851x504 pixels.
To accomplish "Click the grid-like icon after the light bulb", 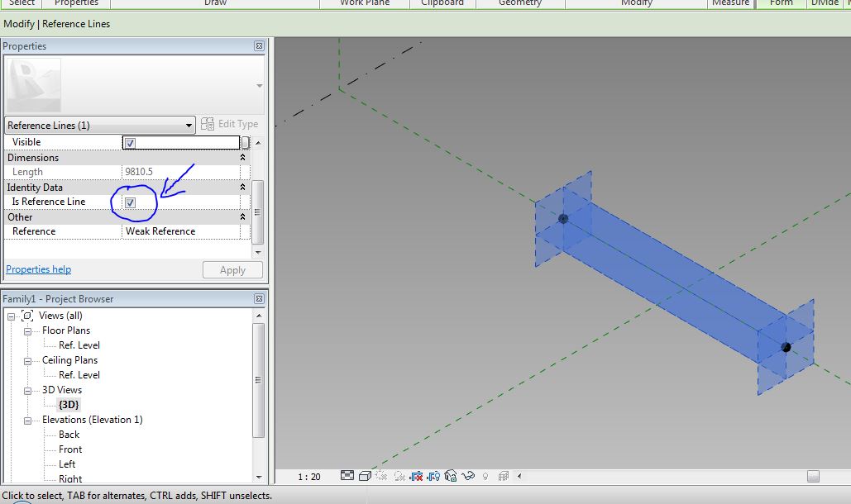I will pos(503,476).
